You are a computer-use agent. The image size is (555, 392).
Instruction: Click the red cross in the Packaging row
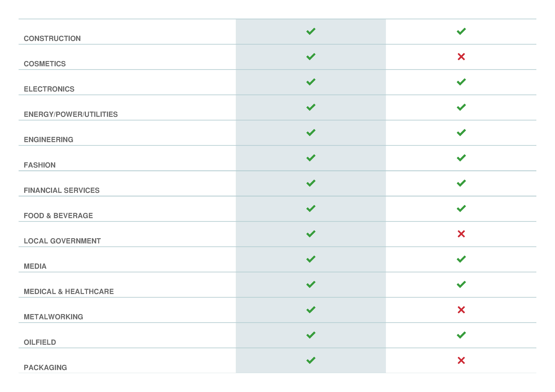pos(461,360)
